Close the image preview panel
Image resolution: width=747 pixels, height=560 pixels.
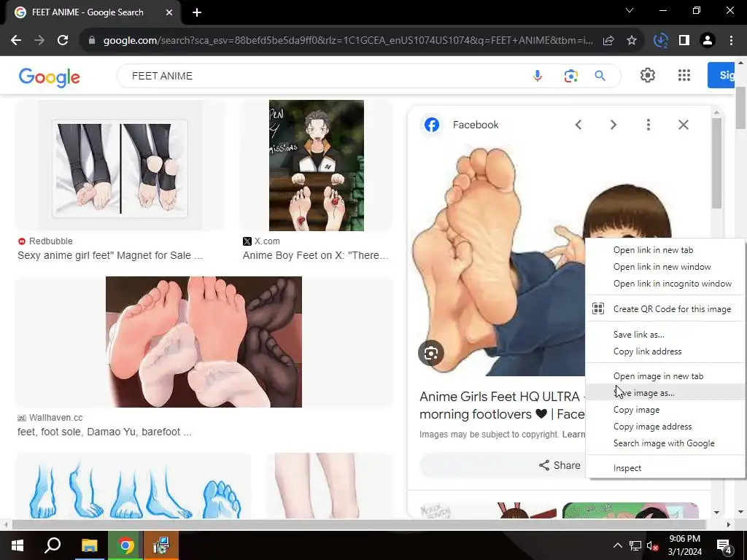click(x=683, y=125)
